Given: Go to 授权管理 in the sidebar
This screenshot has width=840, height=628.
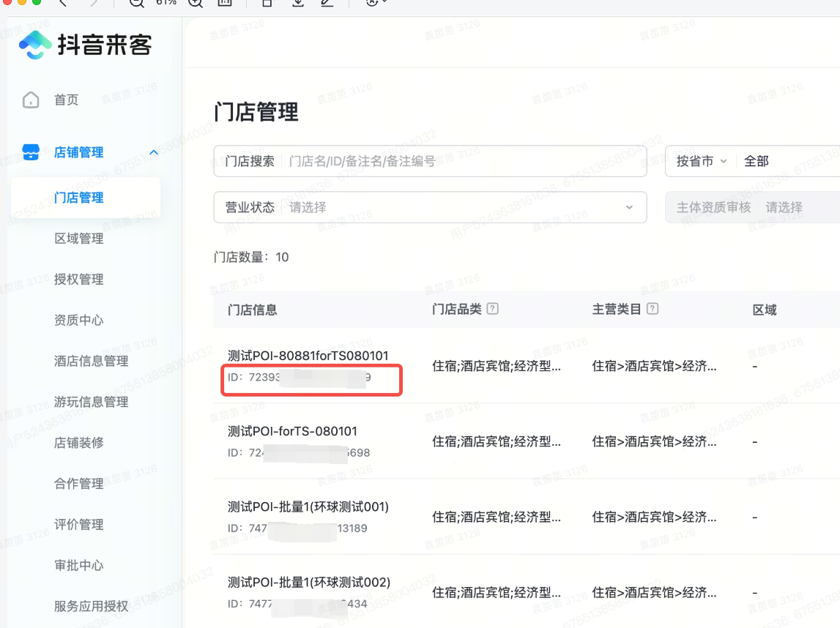Looking at the screenshot, I should [79, 280].
